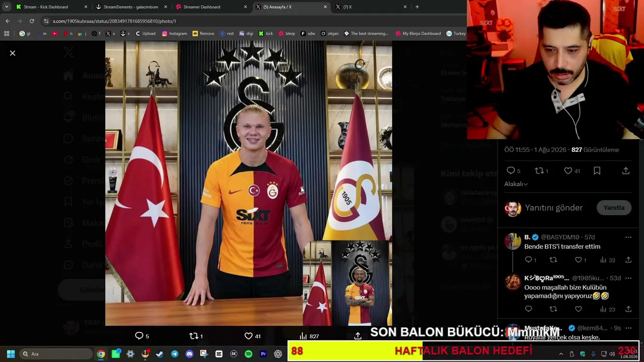Open view stats showing 827 below the photo
The width and height of the screenshot is (644, 362).
point(309,336)
